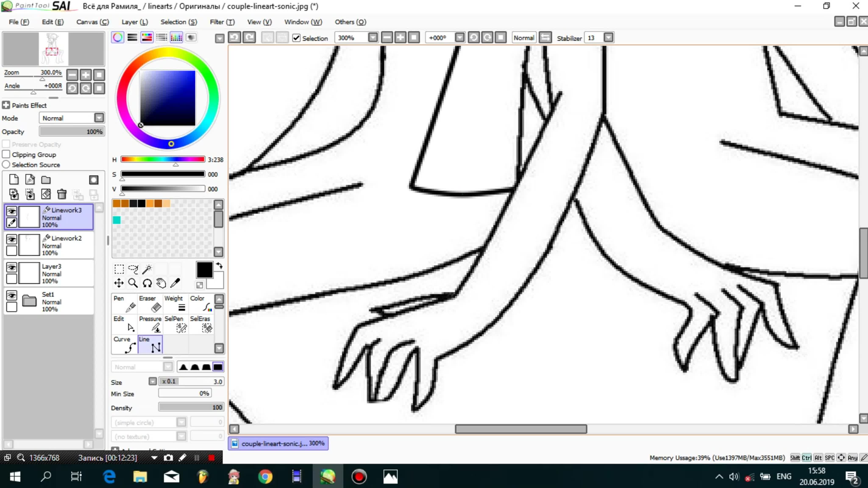Choose the rectangular selection tool

[x=119, y=269]
